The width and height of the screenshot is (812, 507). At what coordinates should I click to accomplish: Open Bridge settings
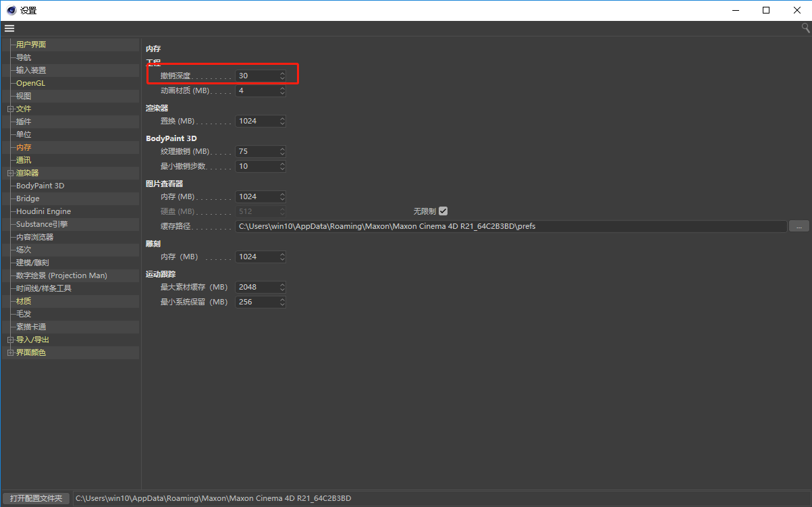(28, 198)
